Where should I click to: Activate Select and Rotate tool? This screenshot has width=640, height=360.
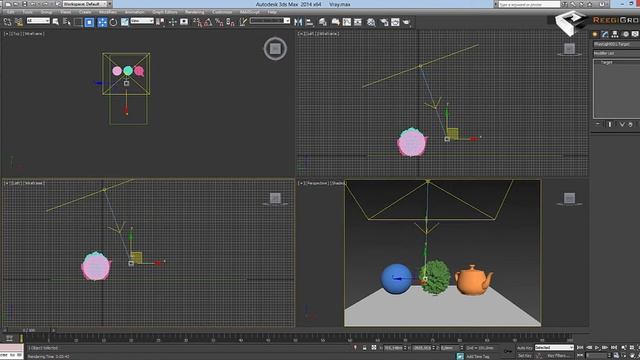coord(113,22)
